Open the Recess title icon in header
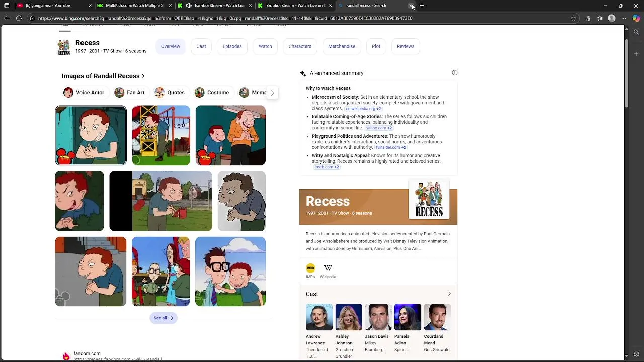Image resolution: width=644 pixels, height=362 pixels. click(x=64, y=47)
